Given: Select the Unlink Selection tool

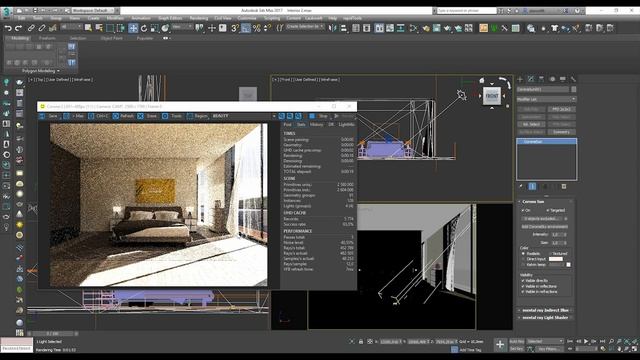Looking at the screenshot, I should pyautogui.click(x=42, y=28).
